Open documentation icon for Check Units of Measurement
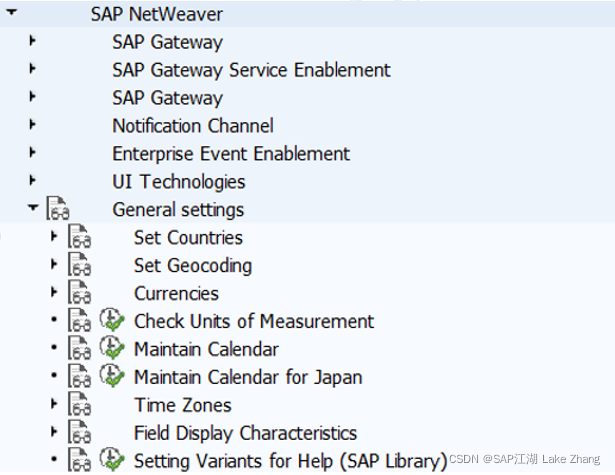Viewport: 615px width, 475px height. click(x=79, y=320)
